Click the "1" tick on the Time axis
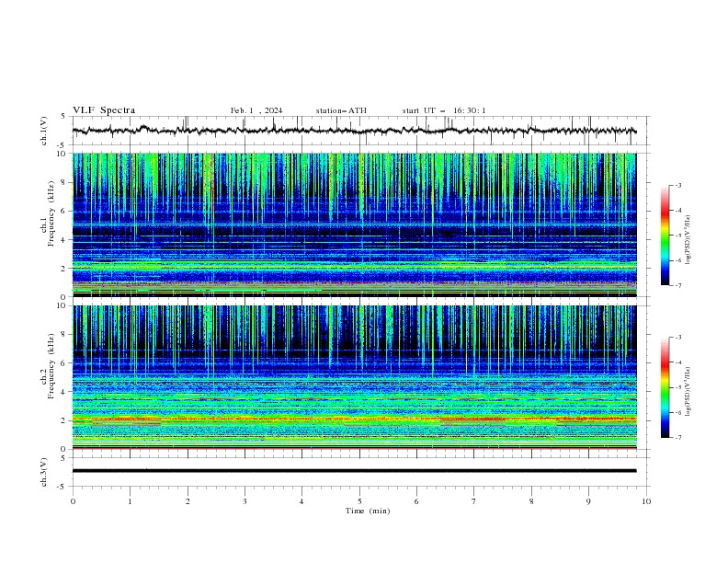The image size is (728, 563). click(130, 501)
